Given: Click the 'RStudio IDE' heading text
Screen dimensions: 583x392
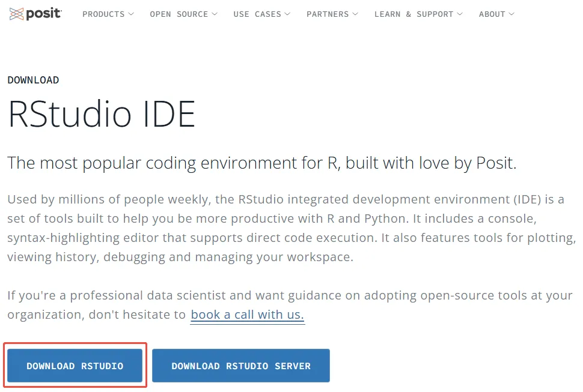Looking at the screenshot, I should point(102,113).
